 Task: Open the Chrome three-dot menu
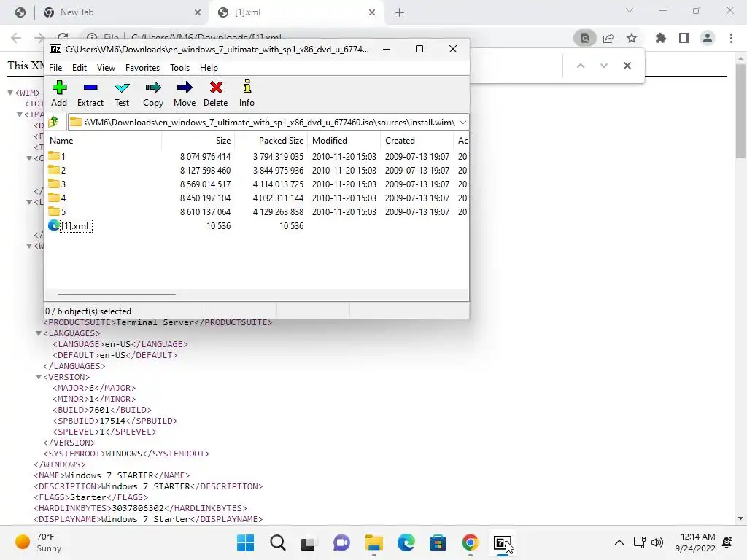731,38
